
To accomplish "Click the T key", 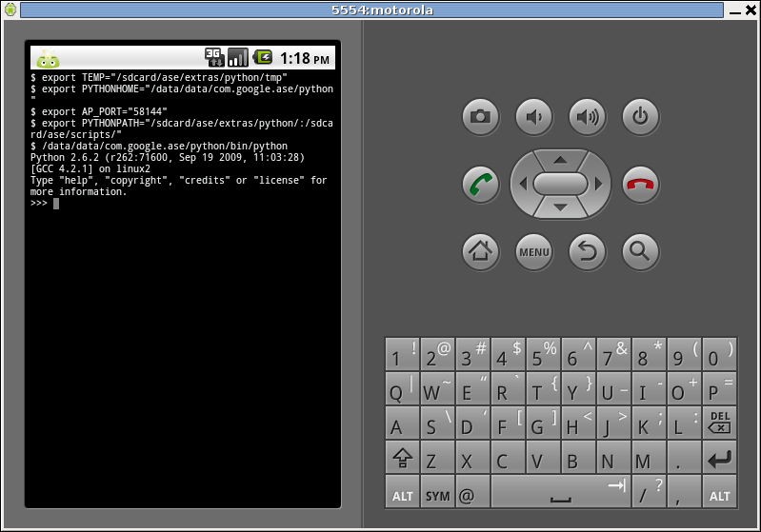I will pos(543,388).
